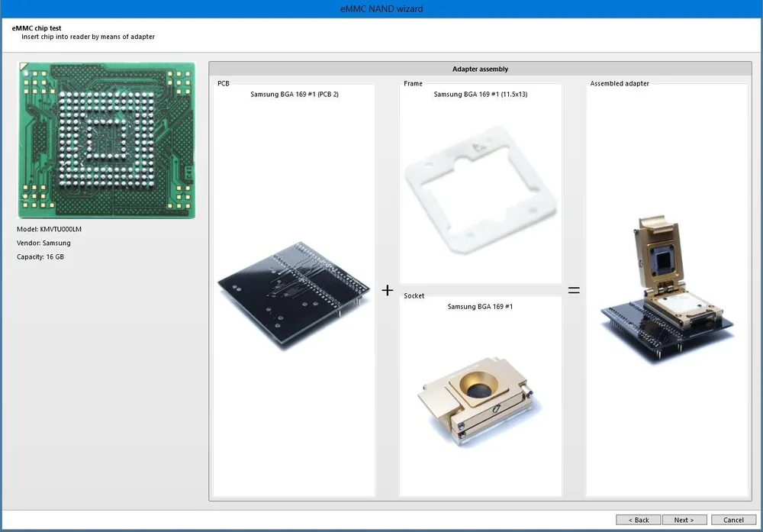Select the eMMC chip photo thumbnail
The height and width of the screenshot is (532, 763).
tap(107, 140)
